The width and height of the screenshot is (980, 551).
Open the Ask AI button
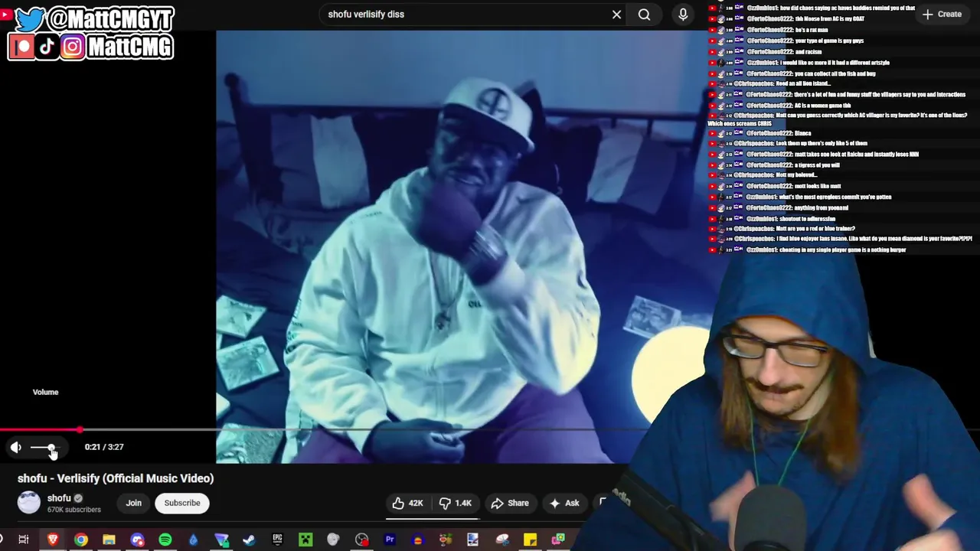(x=563, y=503)
